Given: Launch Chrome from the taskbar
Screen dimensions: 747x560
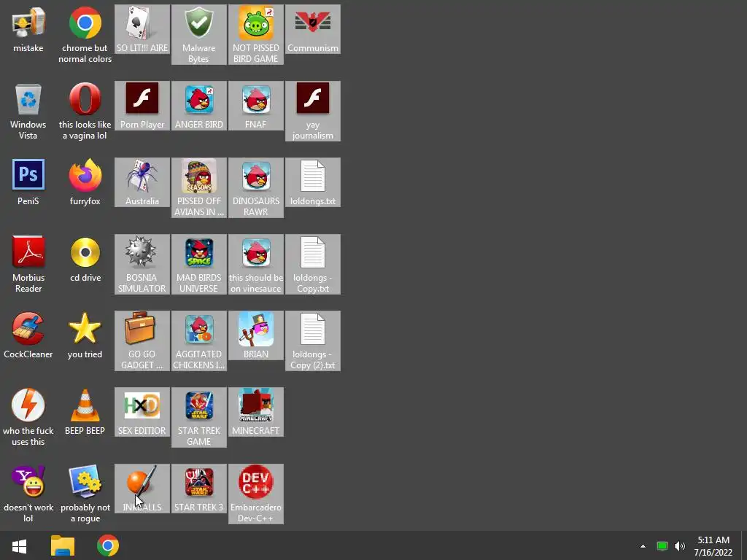Looking at the screenshot, I should [108, 545].
